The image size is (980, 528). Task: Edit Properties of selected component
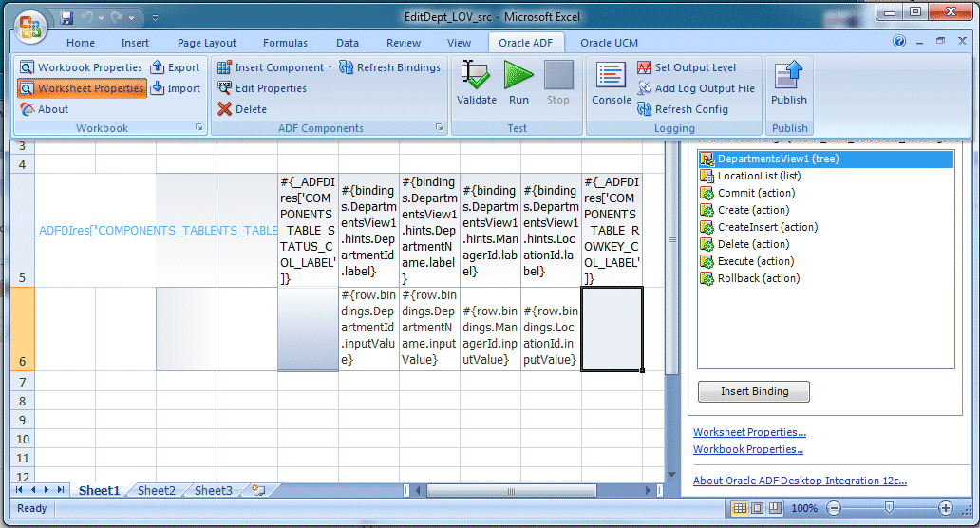262,88
